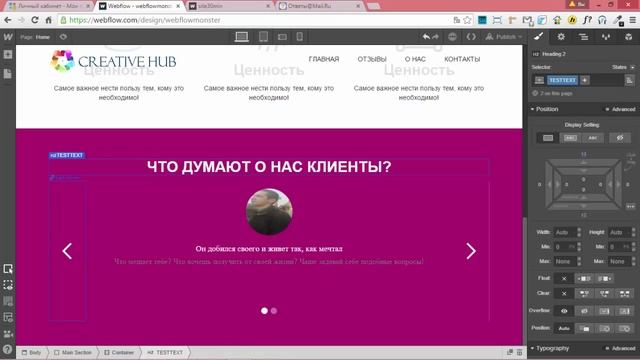Clear right floats
640x360 pixels.
click(604, 293)
